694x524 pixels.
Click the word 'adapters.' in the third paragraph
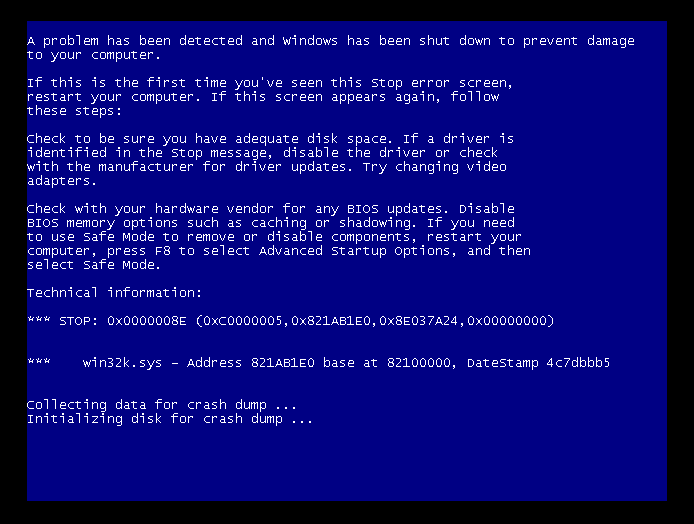[x=62, y=181]
